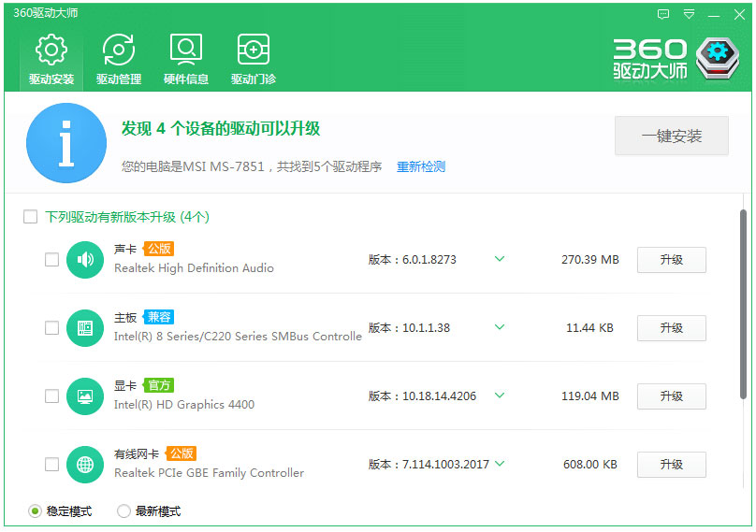Click 升级 for the Realtek audio driver
The height and width of the screenshot is (532, 756).
tap(672, 260)
